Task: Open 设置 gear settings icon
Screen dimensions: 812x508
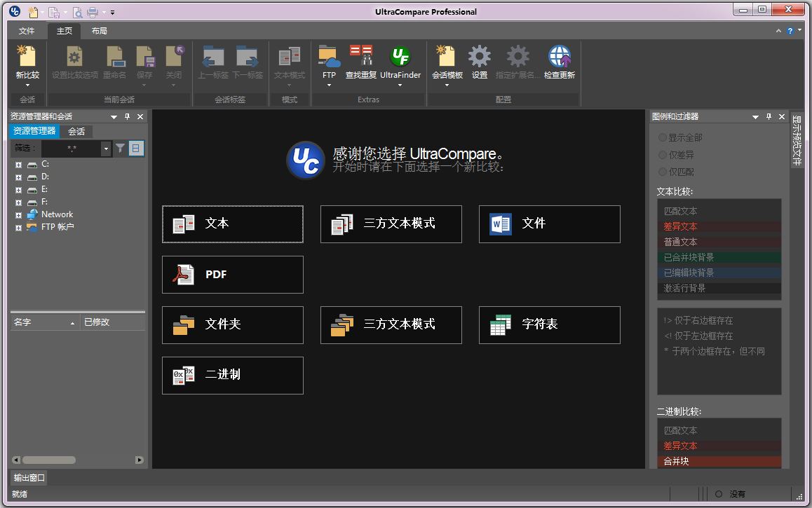Action: pyautogui.click(x=480, y=57)
